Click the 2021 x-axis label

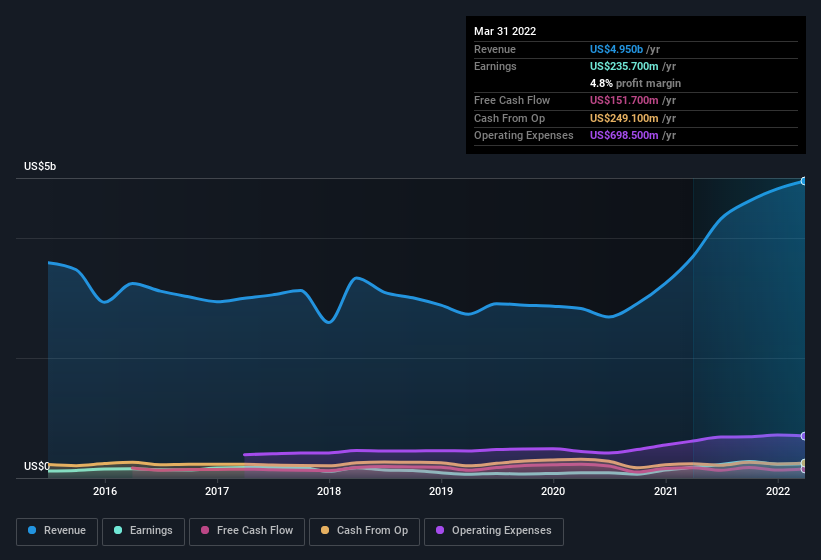[x=665, y=491]
